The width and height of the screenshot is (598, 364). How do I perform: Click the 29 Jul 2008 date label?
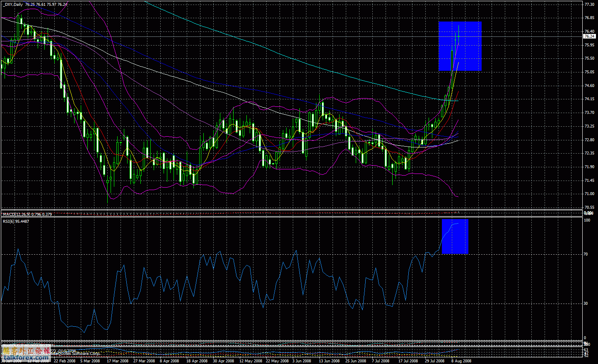434,361
